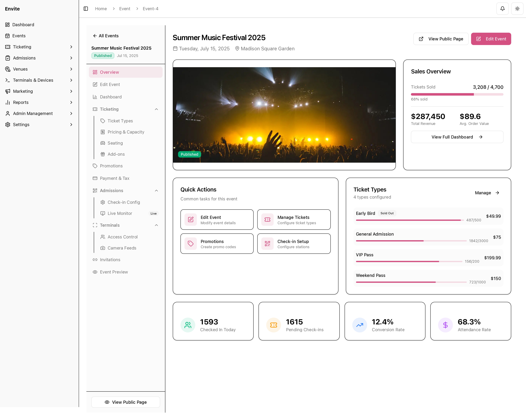Expand the Ticketing chevron in main sidebar
526x420 pixels.
click(71, 47)
